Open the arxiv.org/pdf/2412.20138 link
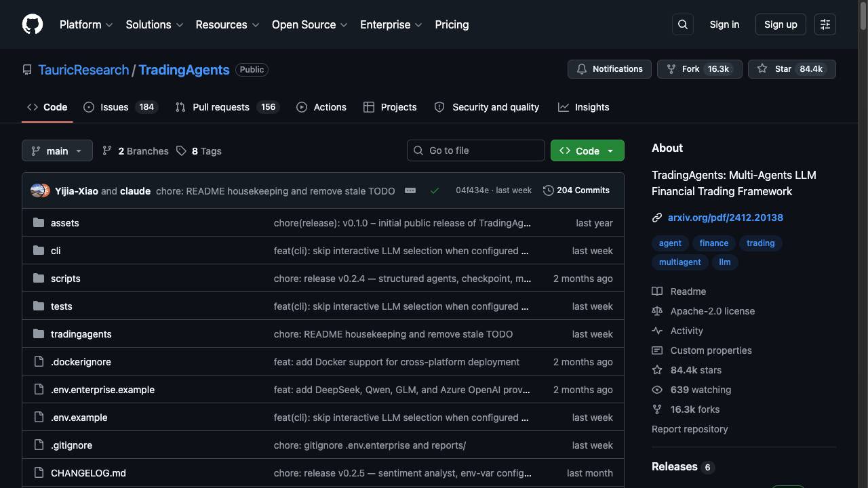This screenshot has height=488, width=868. click(x=726, y=218)
